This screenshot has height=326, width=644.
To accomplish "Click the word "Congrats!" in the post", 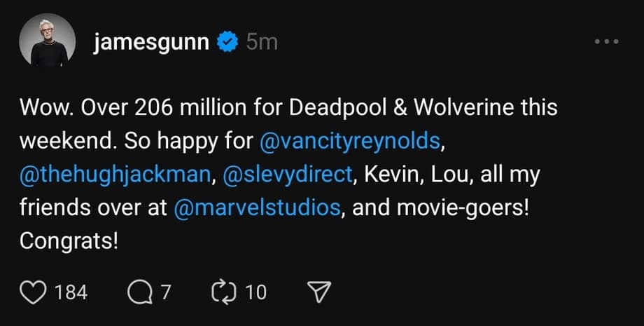I will click(68, 241).
